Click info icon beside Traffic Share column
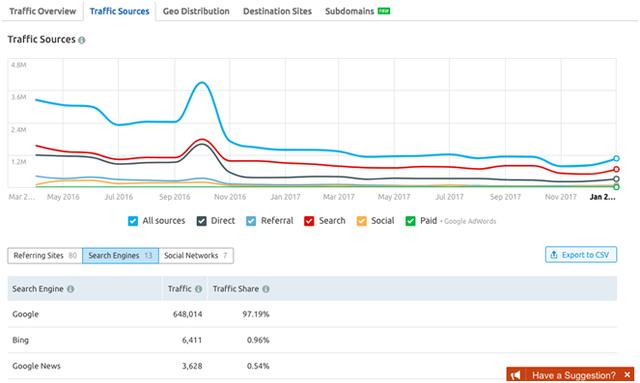Screen dimensions: 640x383 [x=266, y=289]
